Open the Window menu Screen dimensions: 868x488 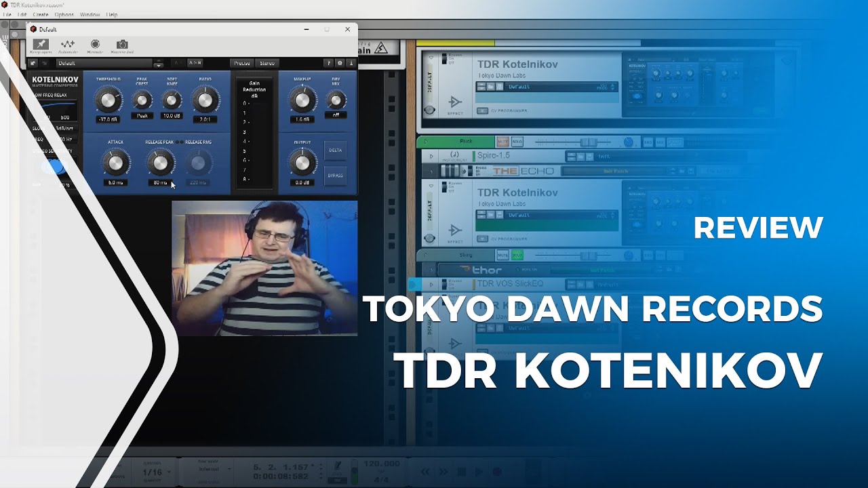(90, 14)
